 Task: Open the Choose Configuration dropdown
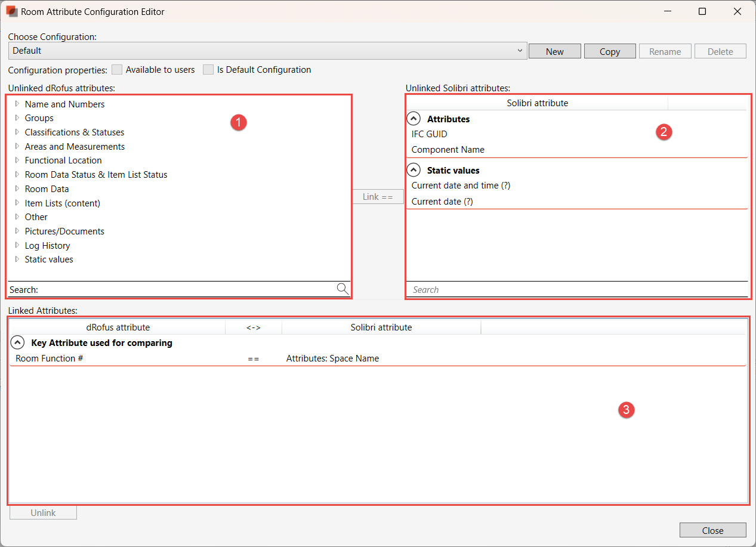267,51
